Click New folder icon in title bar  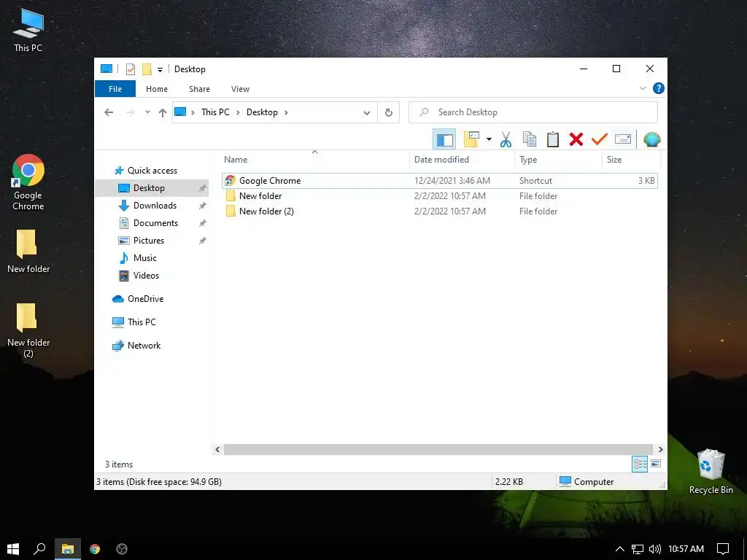(x=147, y=69)
